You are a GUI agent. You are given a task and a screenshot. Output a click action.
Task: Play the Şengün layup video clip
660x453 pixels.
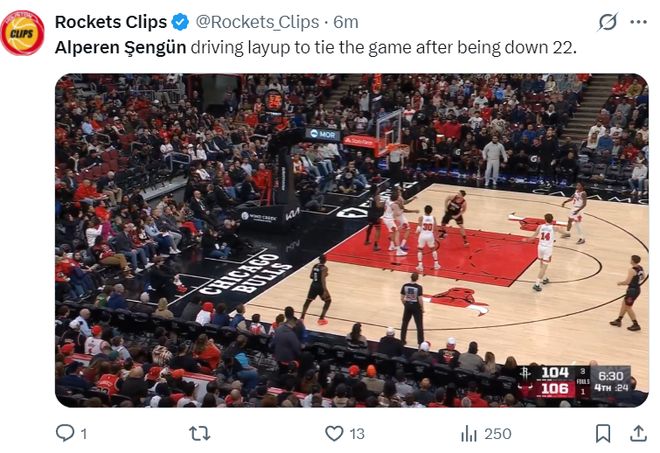tap(351, 240)
